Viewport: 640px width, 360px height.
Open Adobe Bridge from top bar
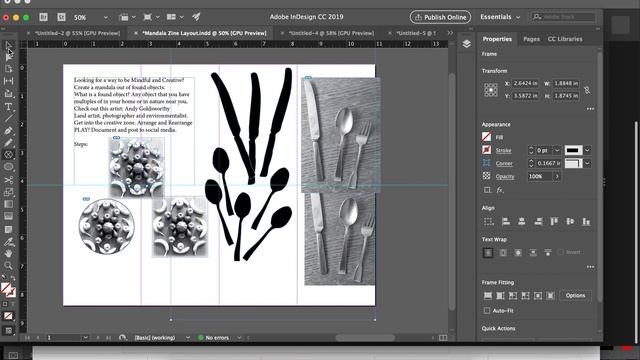pyautogui.click(x=43, y=17)
